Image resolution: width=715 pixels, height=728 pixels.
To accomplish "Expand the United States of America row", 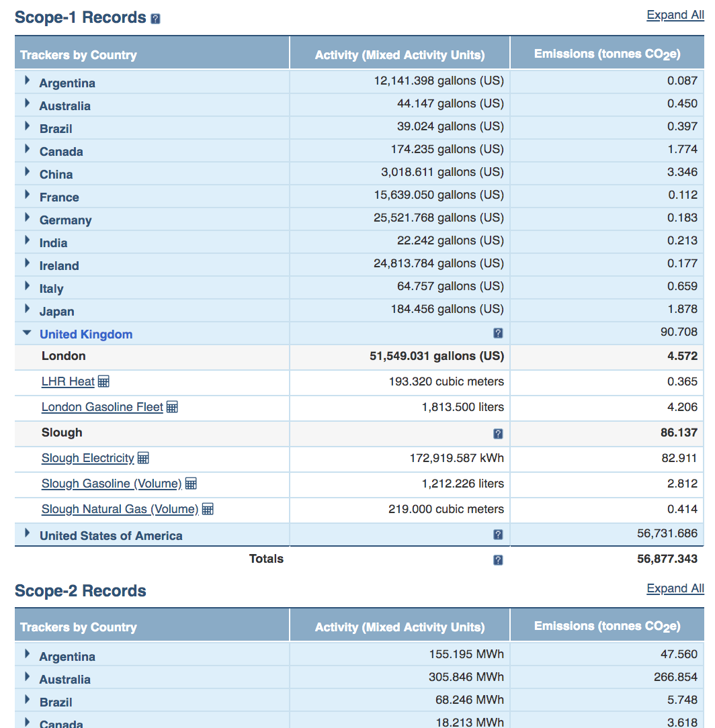I will pos(27,533).
